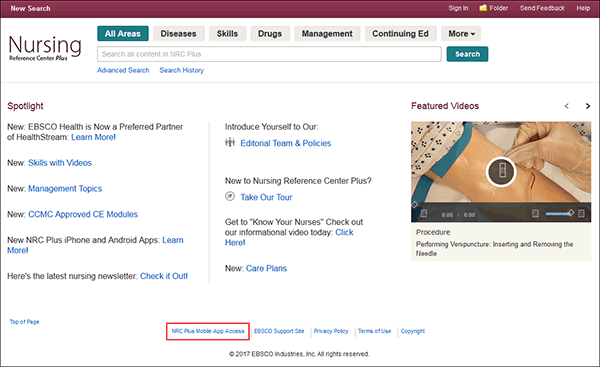Open Send Feedback link
600x367 pixels.
click(x=542, y=8)
